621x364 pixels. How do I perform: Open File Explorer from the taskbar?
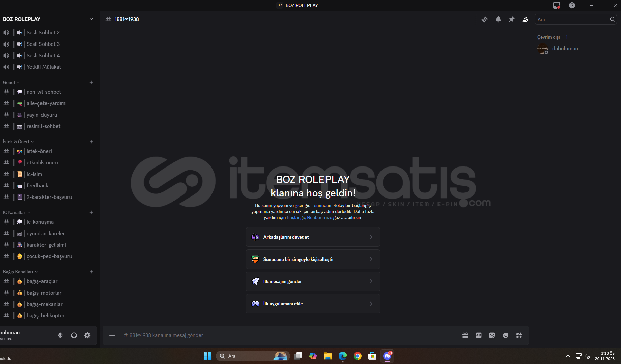[328, 356]
